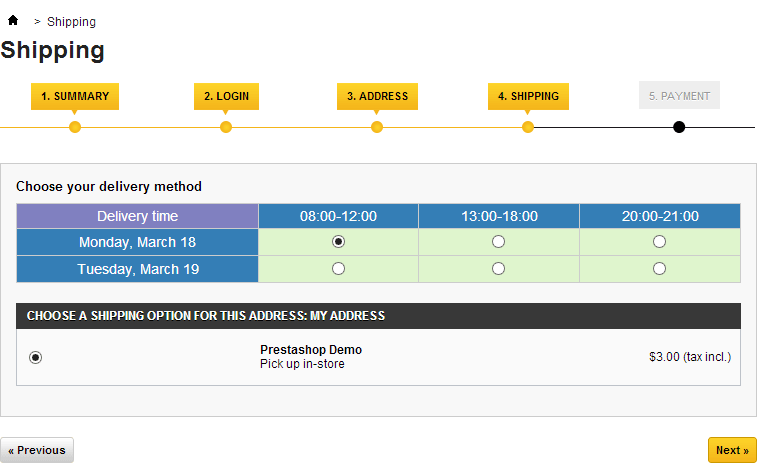The image size is (758, 465).
Task: Click the greyed 5. Payment step
Action: tap(679, 95)
